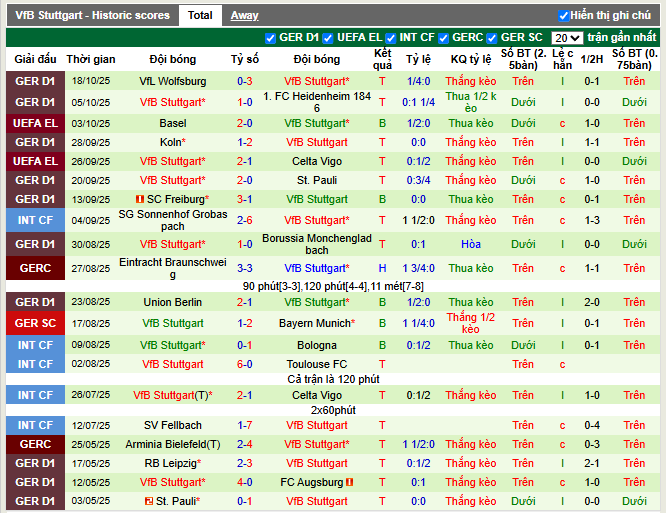The height and width of the screenshot is (513, 667).
Task: Disable the GER SC filter checkbox
Action: 493,38
